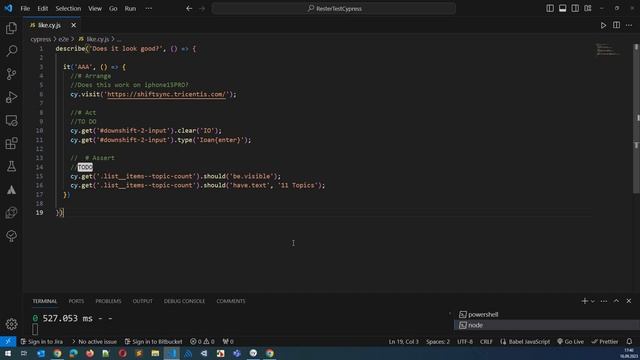The image size is (640, 360).
Task: Click Sign in to Bitbucket
Action: click(153, 341)
